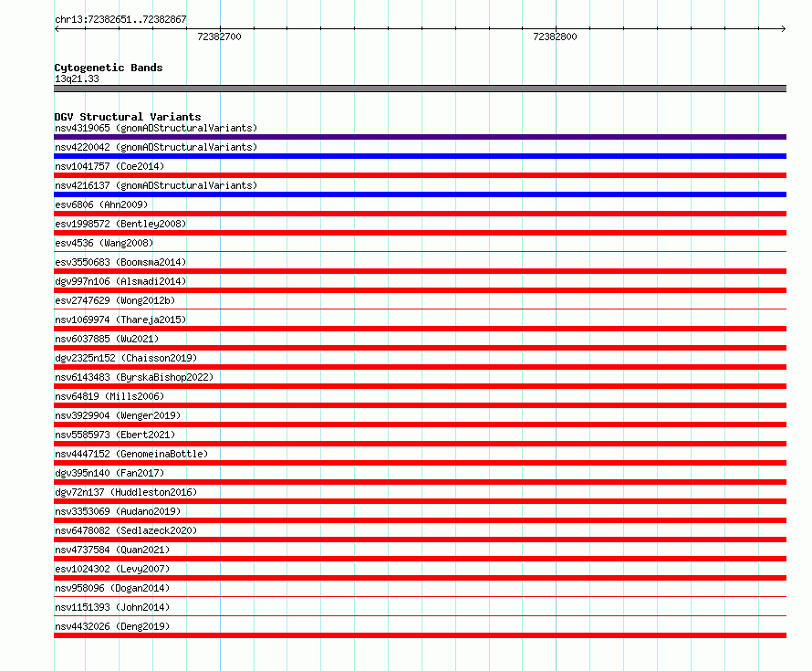Click the 72382800 ruler tick label
The width and height of the screenshot is (812, 671).
pyautogui.click(x=555, y=37)
